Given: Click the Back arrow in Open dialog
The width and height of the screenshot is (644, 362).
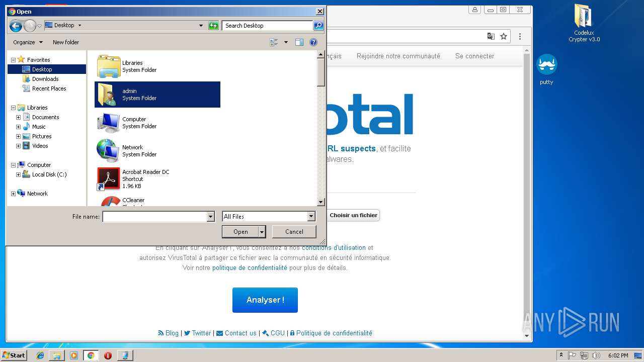Looking at the screenshot, I should point(15,26).
